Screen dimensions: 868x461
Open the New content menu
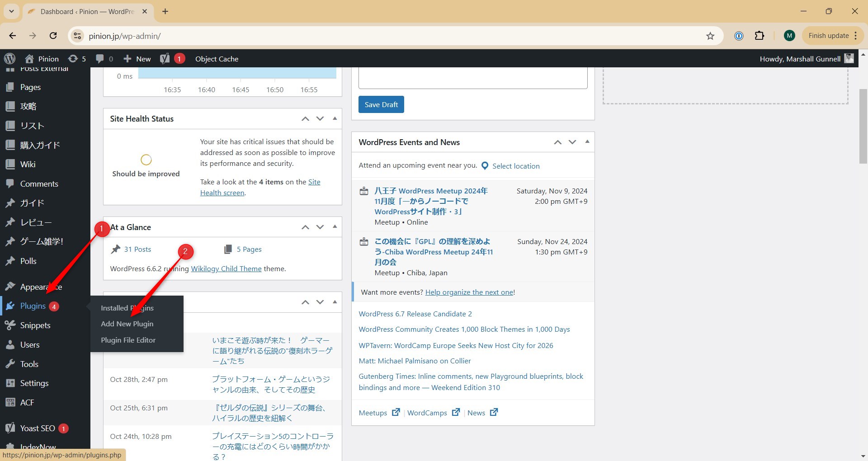click(x=137, y=59)
